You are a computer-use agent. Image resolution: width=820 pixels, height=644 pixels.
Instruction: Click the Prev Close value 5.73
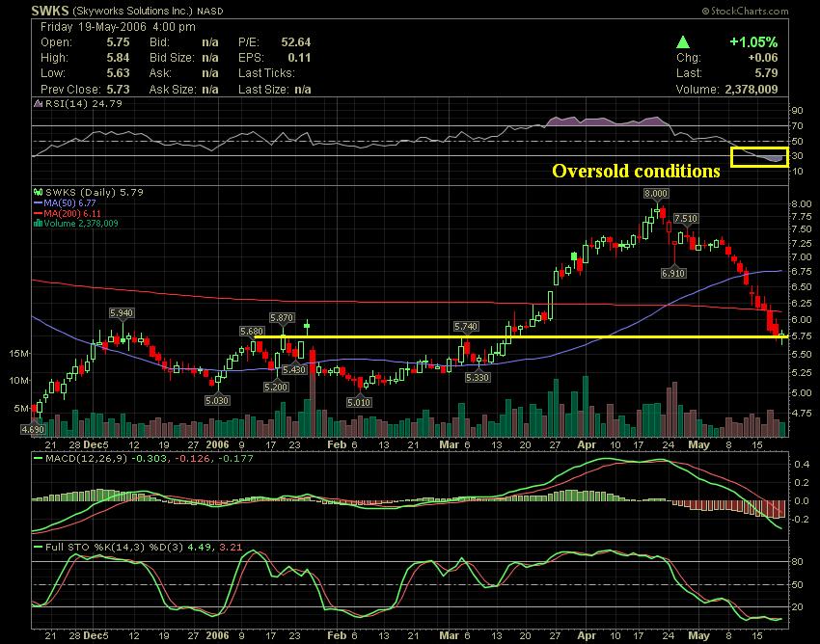click(118, 90)
